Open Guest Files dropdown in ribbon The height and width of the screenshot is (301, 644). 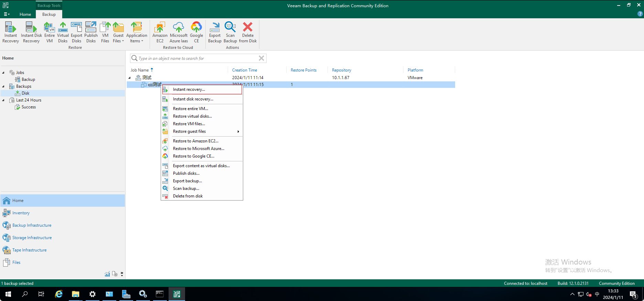tap(118, 32)
